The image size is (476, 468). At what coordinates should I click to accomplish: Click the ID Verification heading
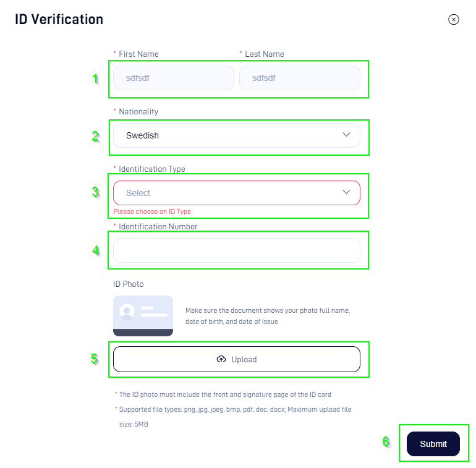(59, 19)
